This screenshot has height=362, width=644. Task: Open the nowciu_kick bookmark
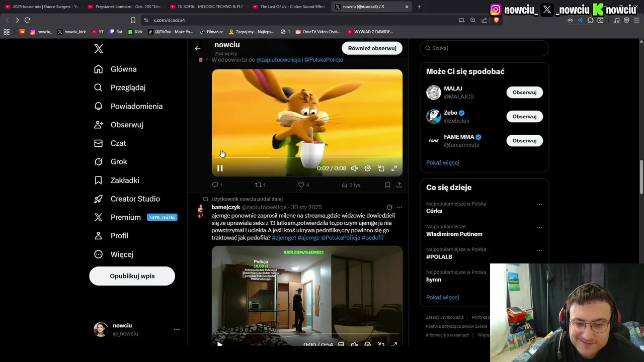[71, 32]
